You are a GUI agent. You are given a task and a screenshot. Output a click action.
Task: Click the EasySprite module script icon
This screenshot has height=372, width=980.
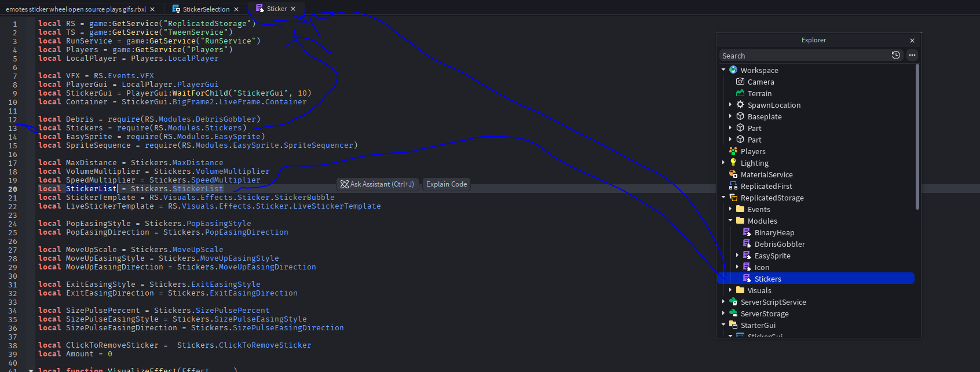(x=747, y=256)
